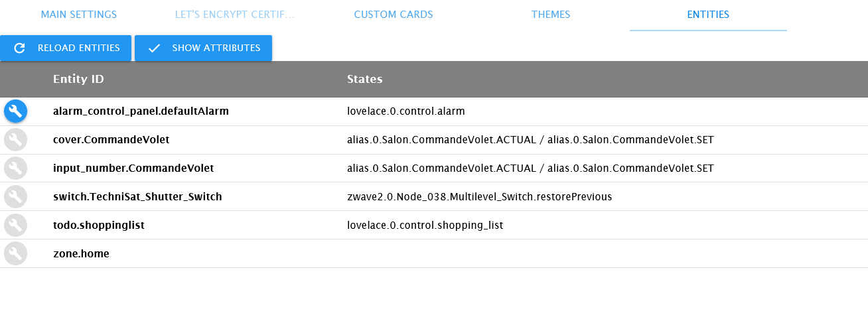Select the Entities tab
Viewport: 868px width, 323px height.
point(708,15)
